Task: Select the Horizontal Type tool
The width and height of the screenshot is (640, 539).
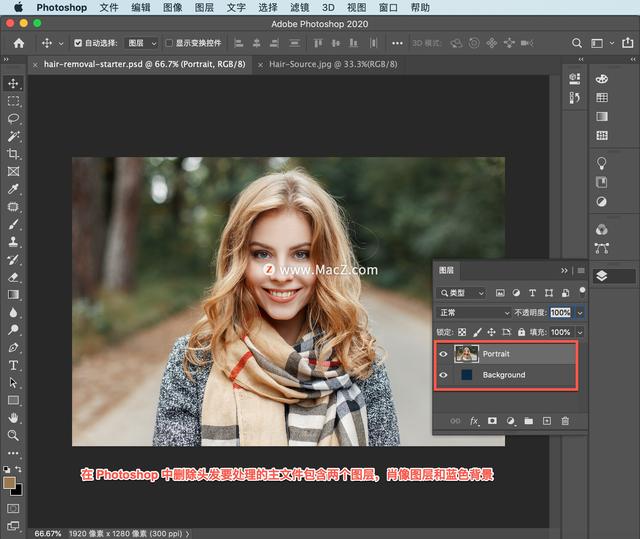Action: click(13, 366)
